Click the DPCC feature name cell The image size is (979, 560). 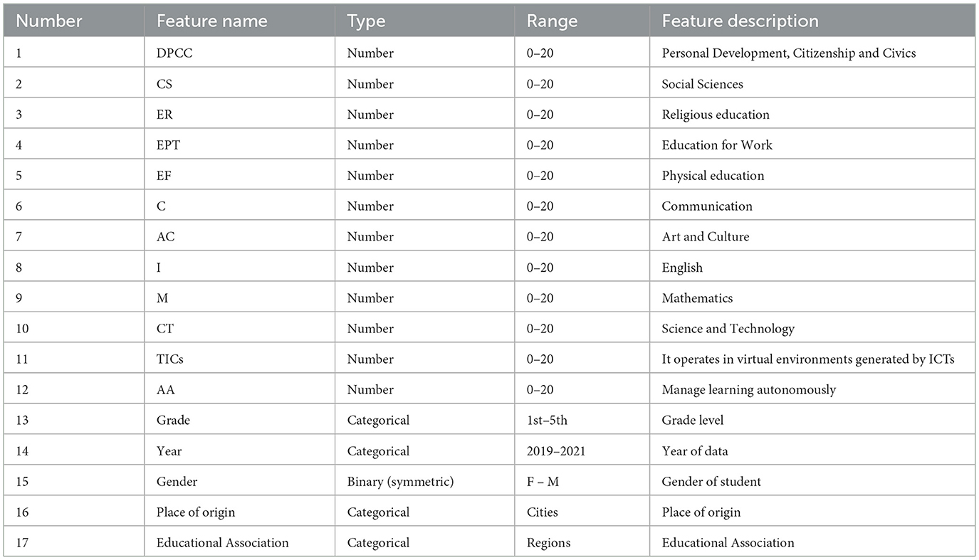(x=175, y=53)
